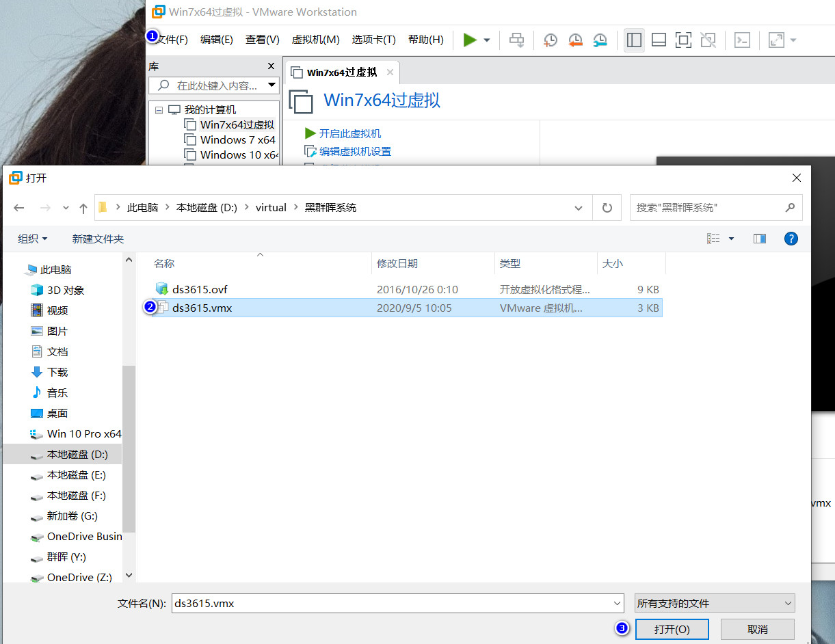Click the stretch guest display icon
Screen dimensions: 835x644
(776, 40)
